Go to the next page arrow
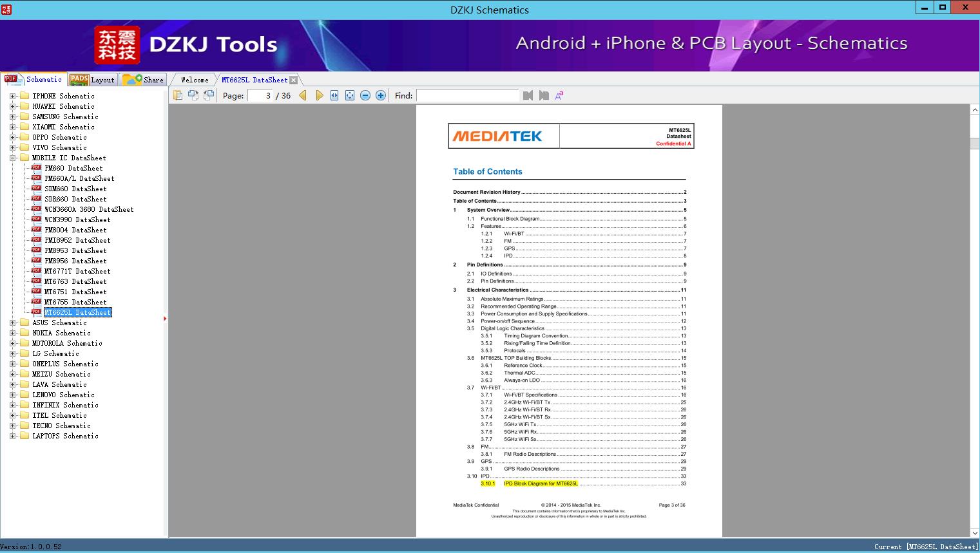This screenshot has height=553, width=980. click(x=319, y=95)
